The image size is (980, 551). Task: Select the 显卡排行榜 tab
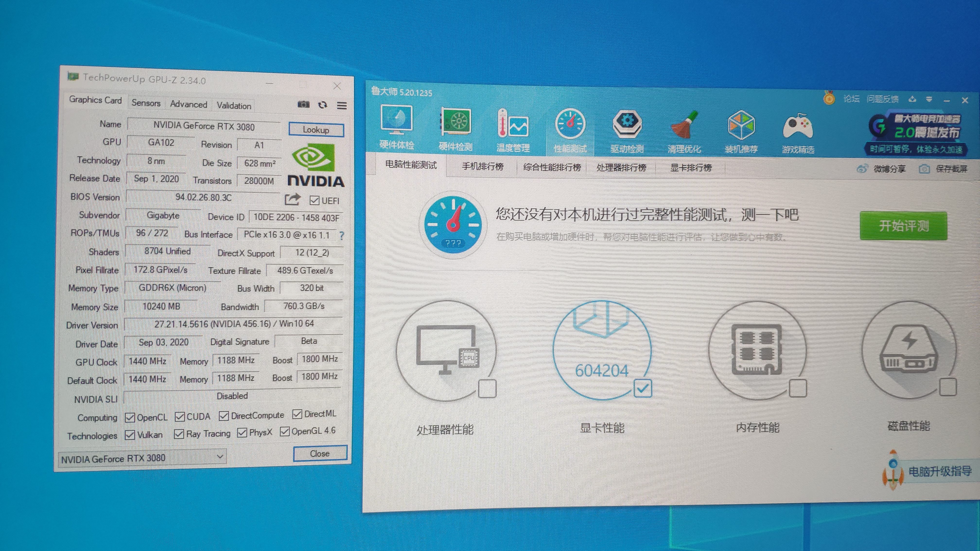[691, 168]
